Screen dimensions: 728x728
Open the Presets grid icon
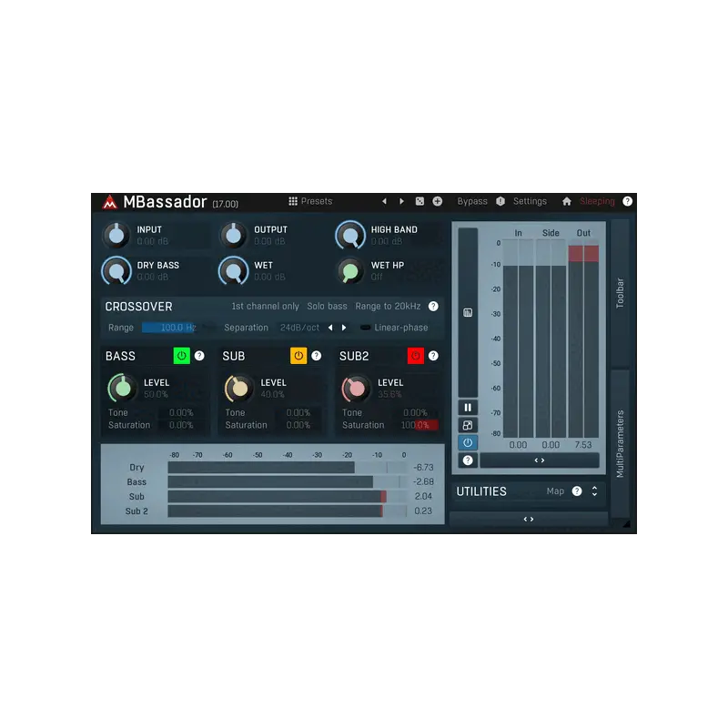point(293,201)
